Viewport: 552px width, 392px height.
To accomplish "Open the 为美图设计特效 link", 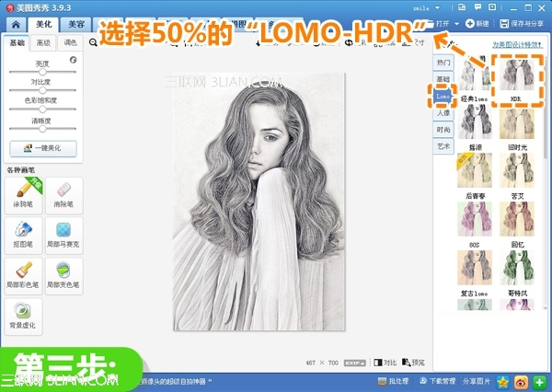I will coord(517,45).
